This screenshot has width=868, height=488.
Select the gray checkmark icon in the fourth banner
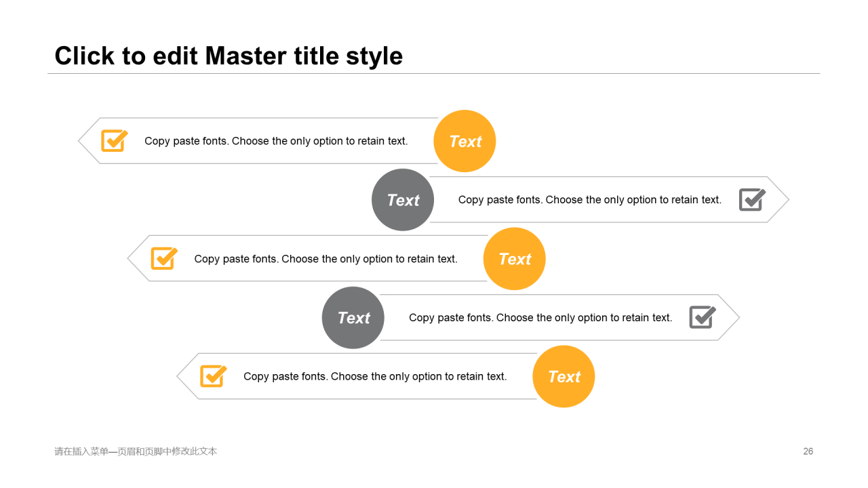point(703,317)
